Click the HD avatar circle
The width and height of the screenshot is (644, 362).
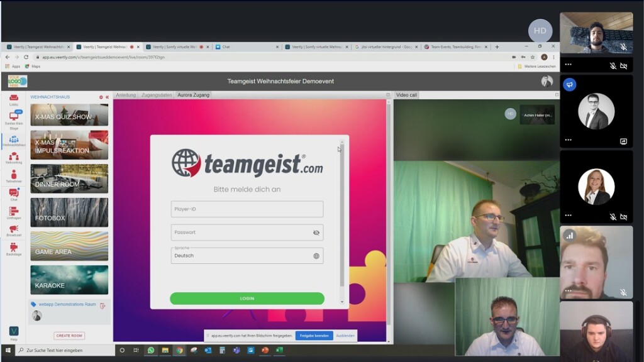(540, 31)
